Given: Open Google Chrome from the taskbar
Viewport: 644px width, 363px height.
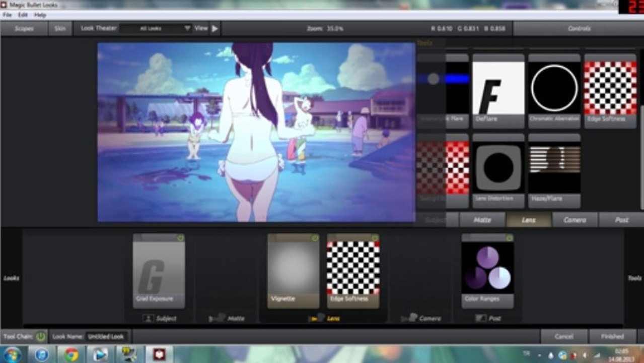Looking at the screenshot, I should tap(71, 354).
